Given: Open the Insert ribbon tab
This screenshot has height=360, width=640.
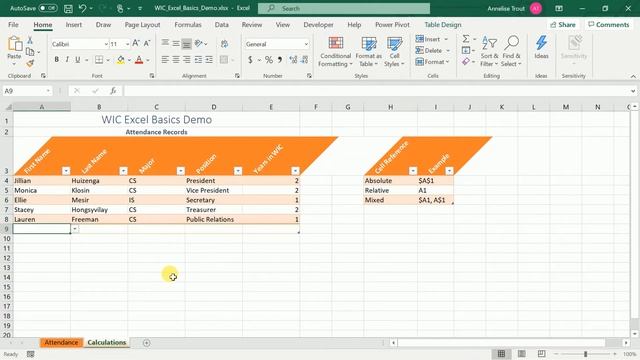Looking at the screenshot, I should click(74, 24).
